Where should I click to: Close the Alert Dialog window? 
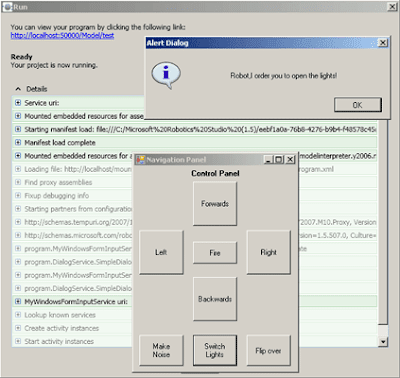[x=383, y=43]
